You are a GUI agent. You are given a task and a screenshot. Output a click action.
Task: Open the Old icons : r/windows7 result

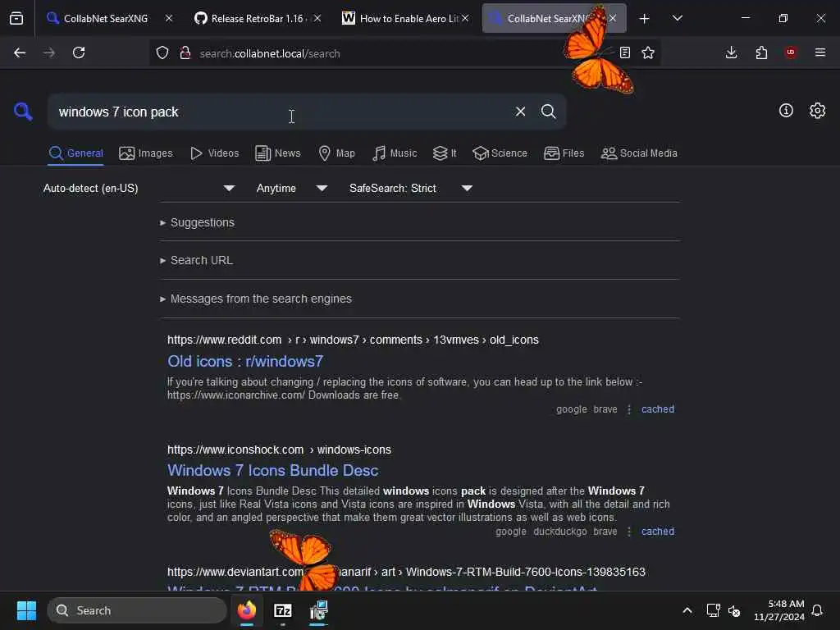pyautogui.click(x=245, y=361)
